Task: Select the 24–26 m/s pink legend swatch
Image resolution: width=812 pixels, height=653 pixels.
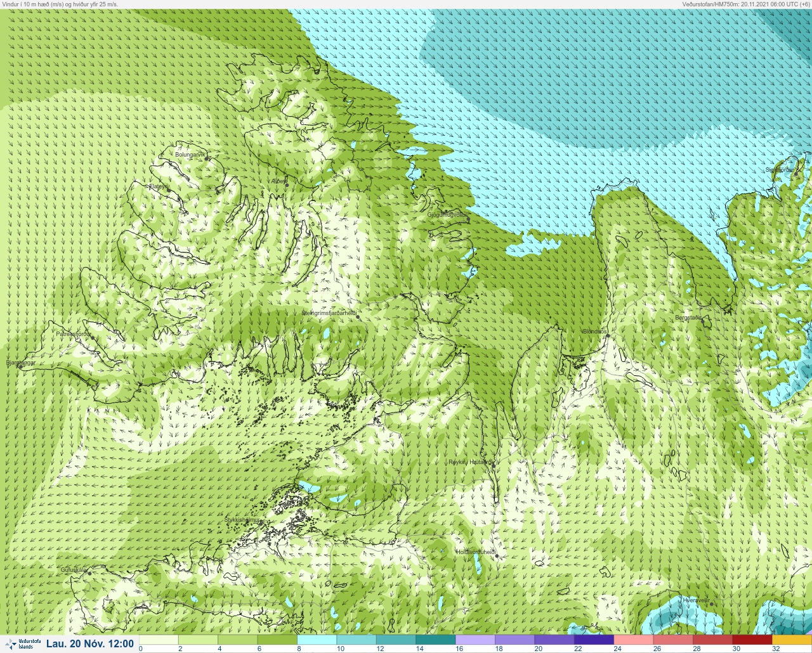Action: (634, 640)
